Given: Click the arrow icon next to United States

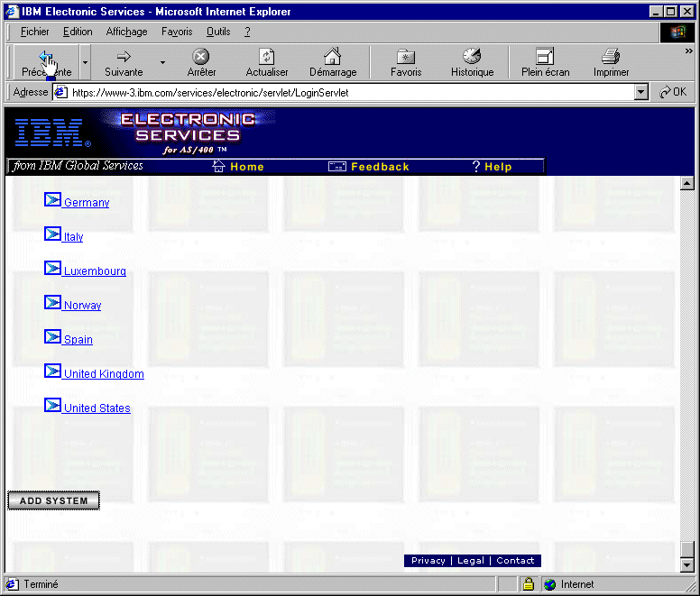Looking at the screenshot, I should click(x=52, y=405).
